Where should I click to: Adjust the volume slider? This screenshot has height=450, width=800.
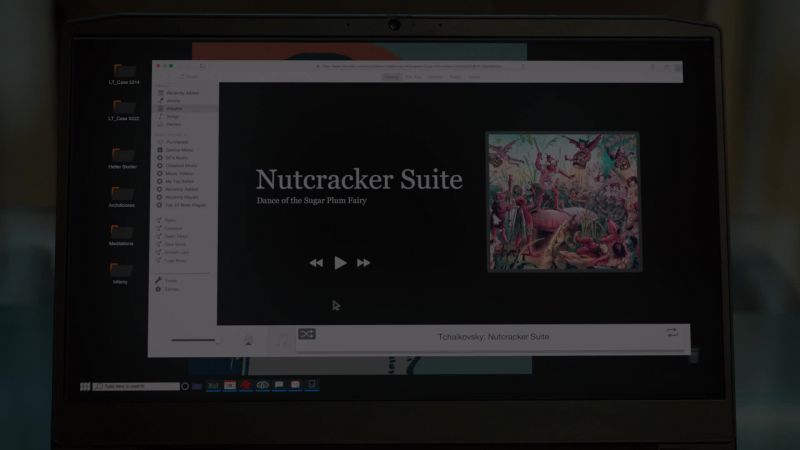tap(195, 340)
